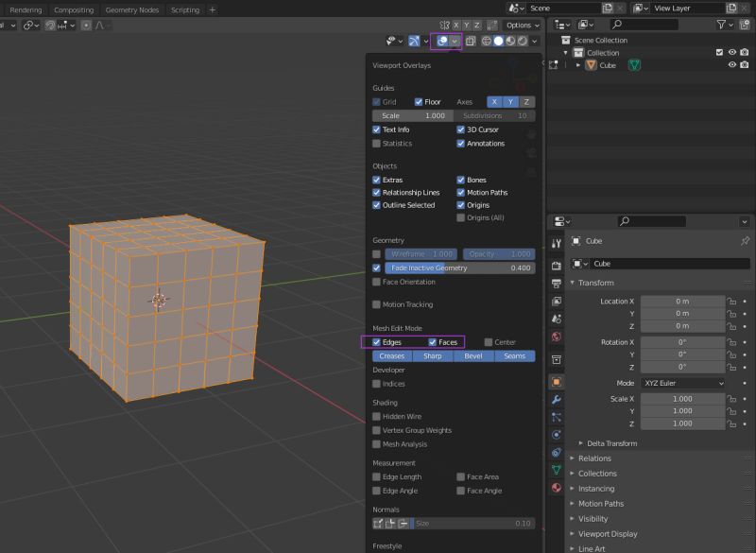
Task: Toggle the X-ray viewport shading button
Action: pos(471,41)
